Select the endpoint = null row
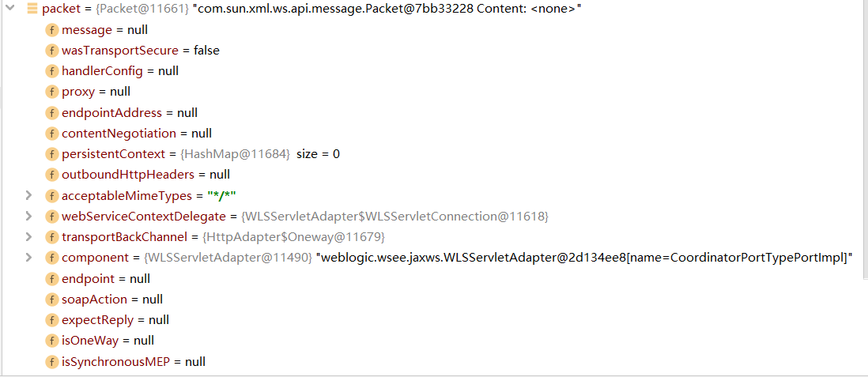Image resolution: width=868 pixels, height=377 pixels. (105, 279)
